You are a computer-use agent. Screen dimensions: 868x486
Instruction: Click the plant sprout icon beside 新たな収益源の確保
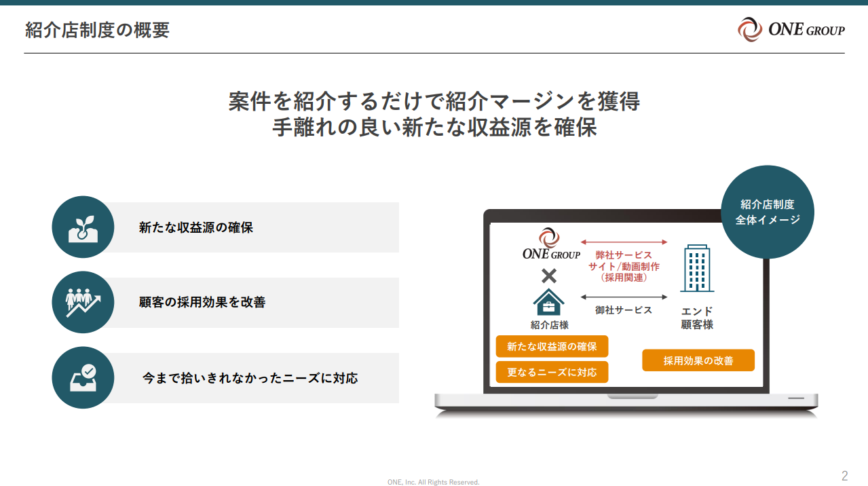82,227
